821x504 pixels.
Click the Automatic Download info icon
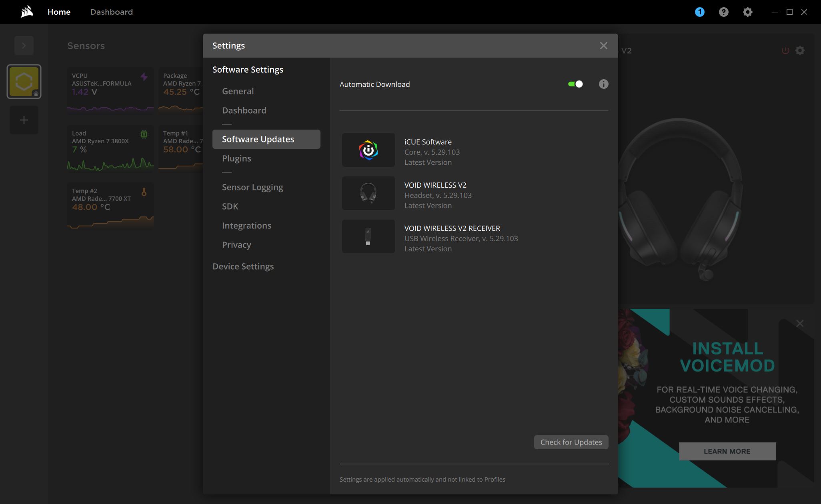click(603, 84)
